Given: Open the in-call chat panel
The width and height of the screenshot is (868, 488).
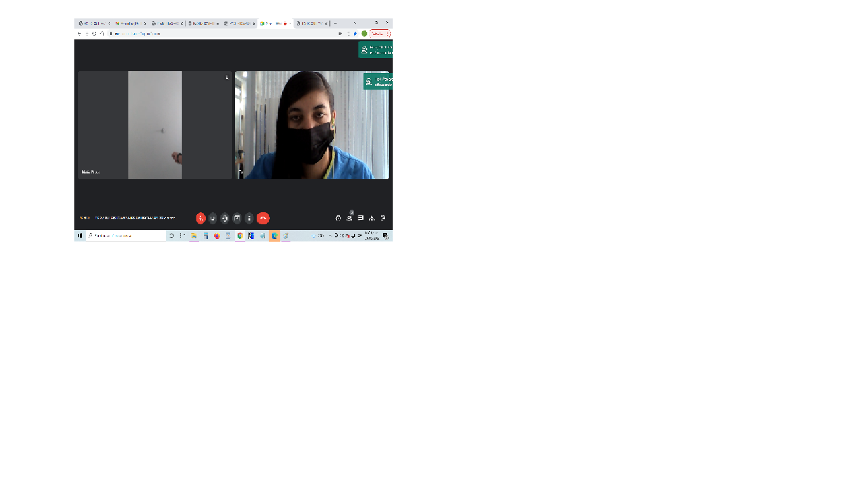Looking at the screenshot, I should pos(360,218).
